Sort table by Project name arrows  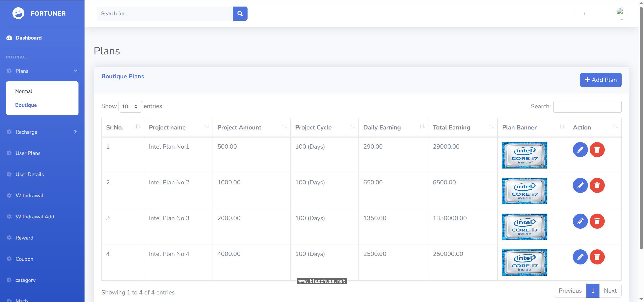[207, 127]
